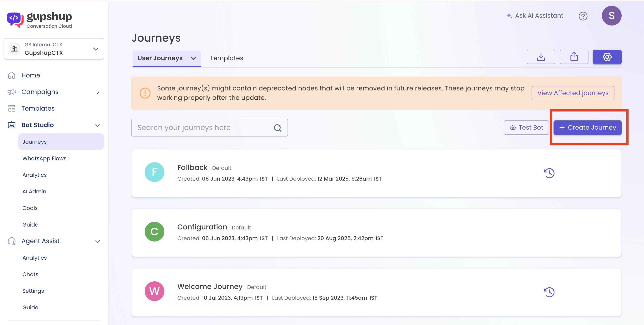Click Welcome Journey date '18 Sep 2023, 11:45am'
The height and width of the screenshot is (325, 644).
pyautogui.click(x=340, y=298)
